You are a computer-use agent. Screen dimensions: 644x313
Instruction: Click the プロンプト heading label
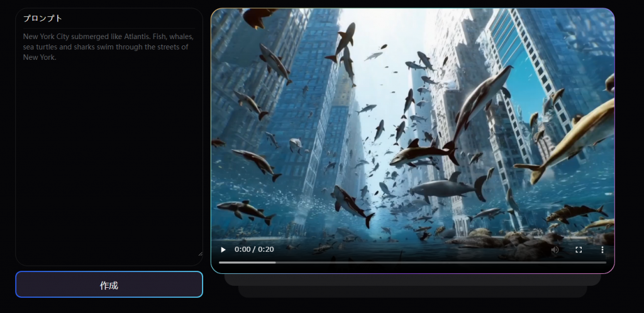[x=43, y=18]
